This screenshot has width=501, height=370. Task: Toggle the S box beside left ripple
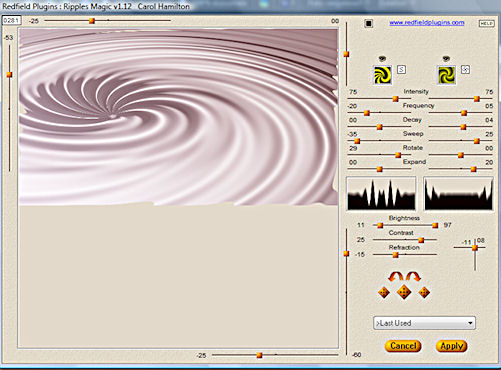tap(401, 70)
